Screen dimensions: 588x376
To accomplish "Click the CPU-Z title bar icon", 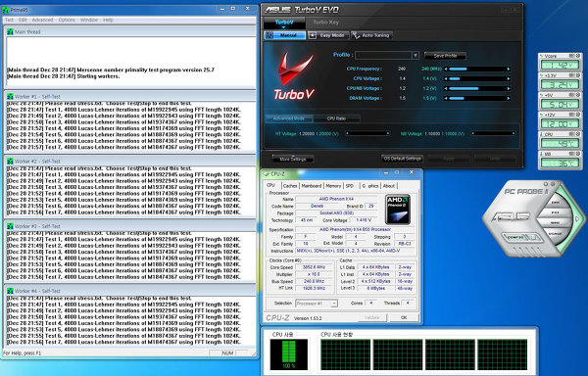I will pyautogui.click(x=267, y=173).
